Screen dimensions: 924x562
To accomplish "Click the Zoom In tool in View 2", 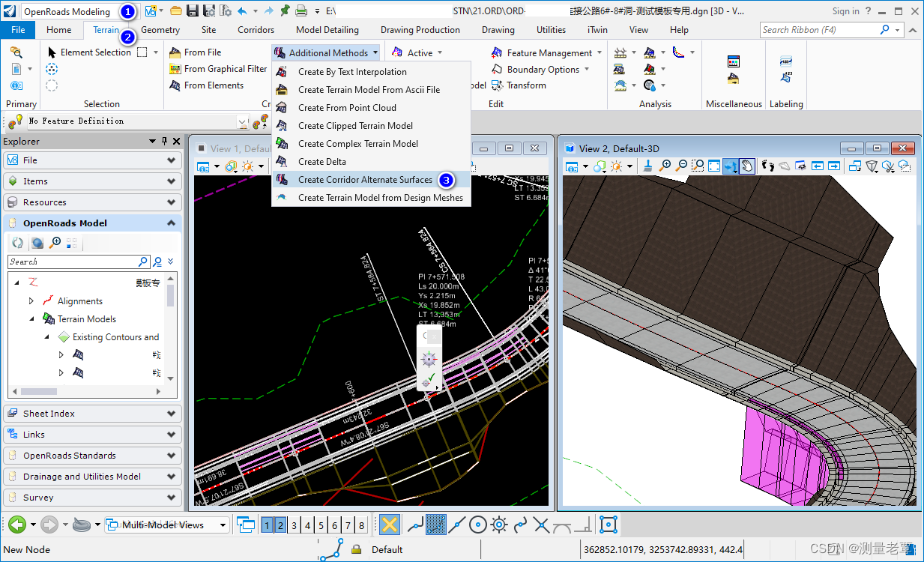I will (665, 166).
